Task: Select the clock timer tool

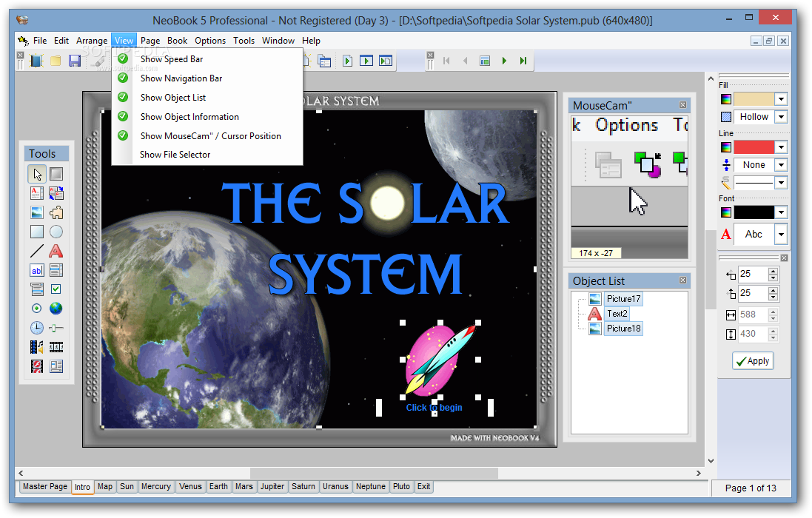Action: [37, 328]
